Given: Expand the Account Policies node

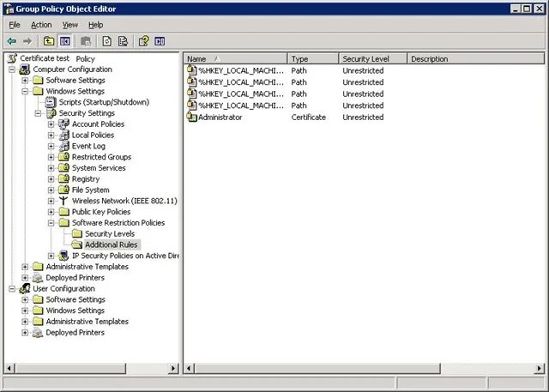Looking at the screenshot, I should point(51,124).
